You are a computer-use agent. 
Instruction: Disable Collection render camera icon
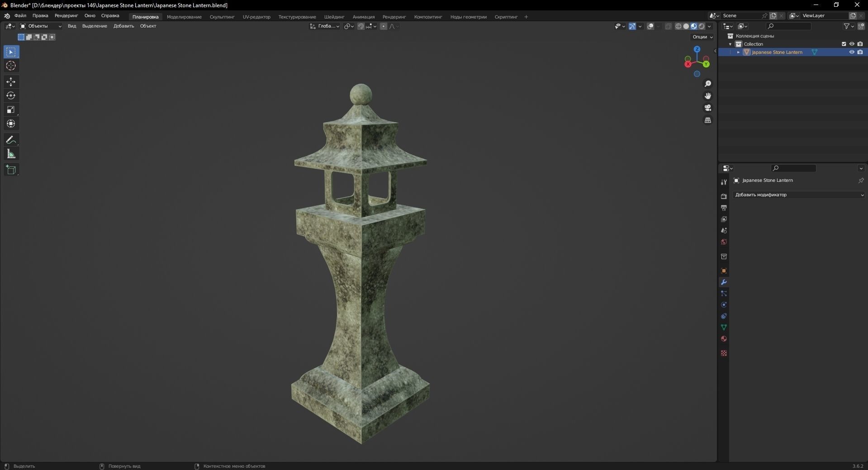tap(860, 44)
